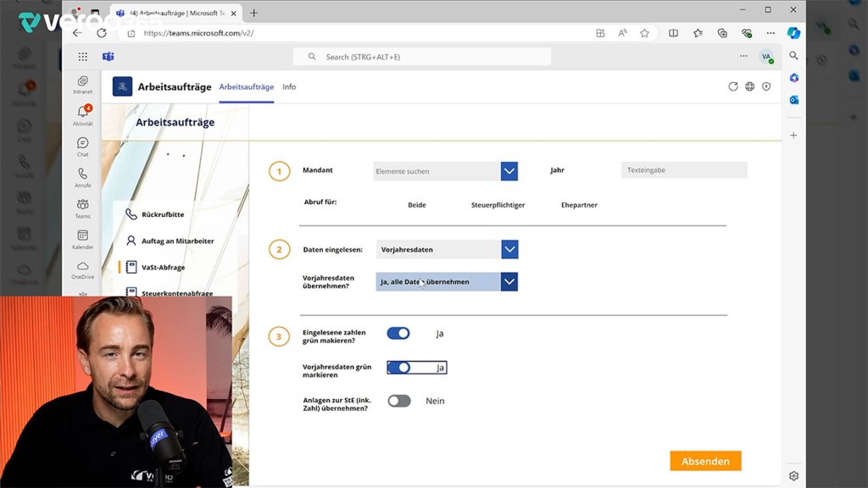Select the Arbeitsaufträge tab in the header

[x=246, y=86]
